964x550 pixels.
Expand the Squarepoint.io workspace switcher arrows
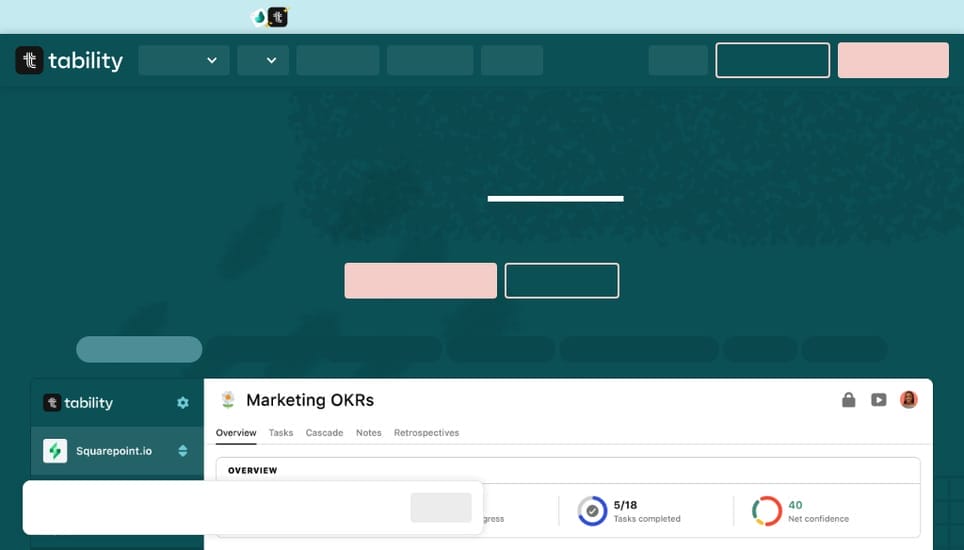coord(183,451)
